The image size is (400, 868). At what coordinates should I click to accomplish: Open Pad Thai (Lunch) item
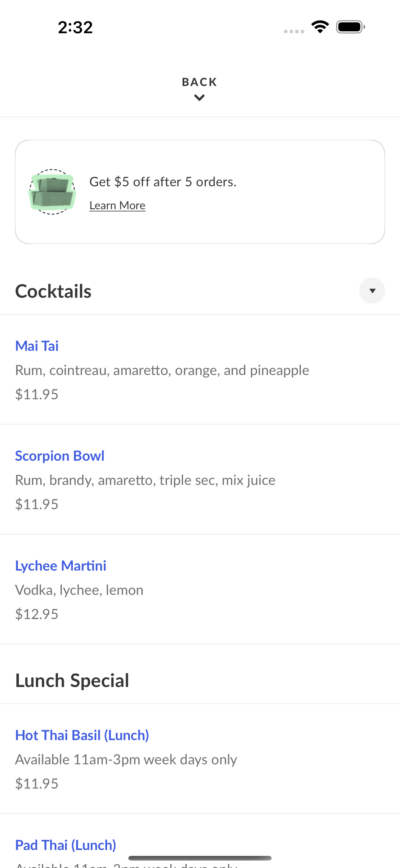click(66, 845)
